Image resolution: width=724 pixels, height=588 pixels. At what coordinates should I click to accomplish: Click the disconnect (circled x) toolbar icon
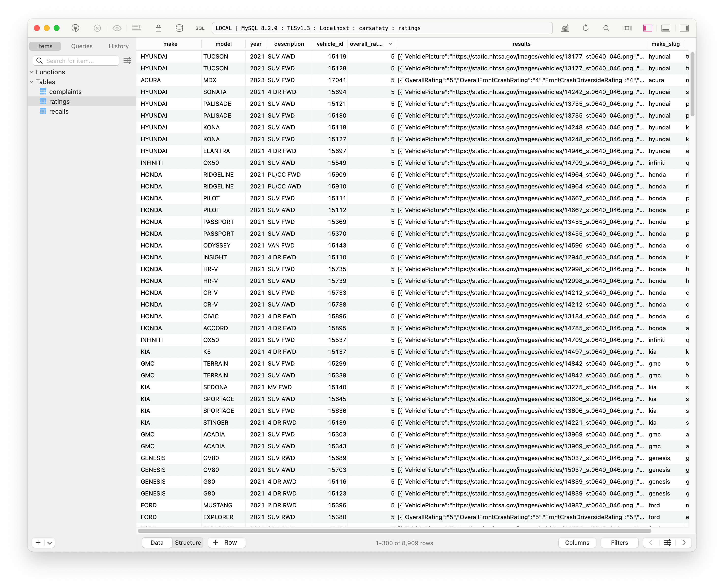tap(97, 28)
